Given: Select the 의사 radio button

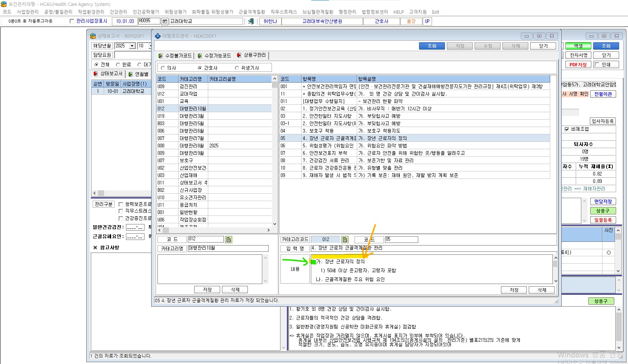Looking at the screenshot, I should [x=163, y=68].
